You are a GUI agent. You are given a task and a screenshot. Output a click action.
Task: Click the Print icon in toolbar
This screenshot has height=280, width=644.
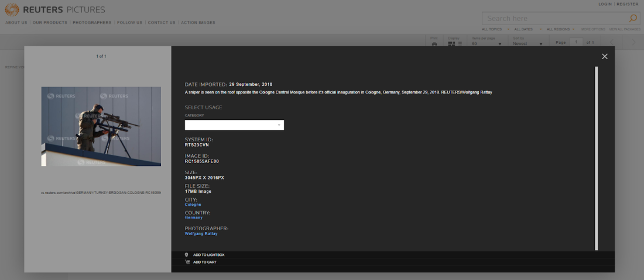434,44
